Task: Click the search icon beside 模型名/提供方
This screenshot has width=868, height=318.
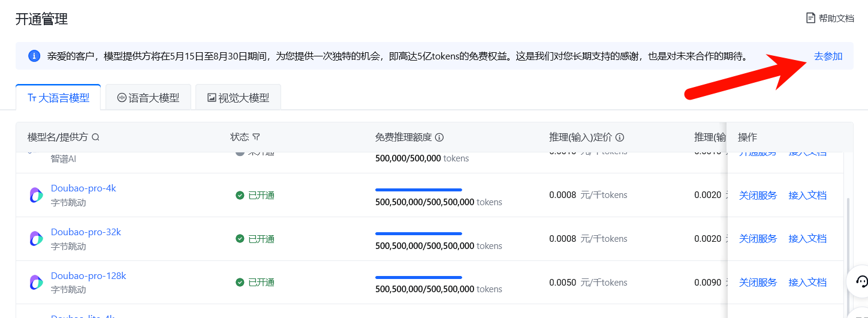Action: click(x=95, y=137)
